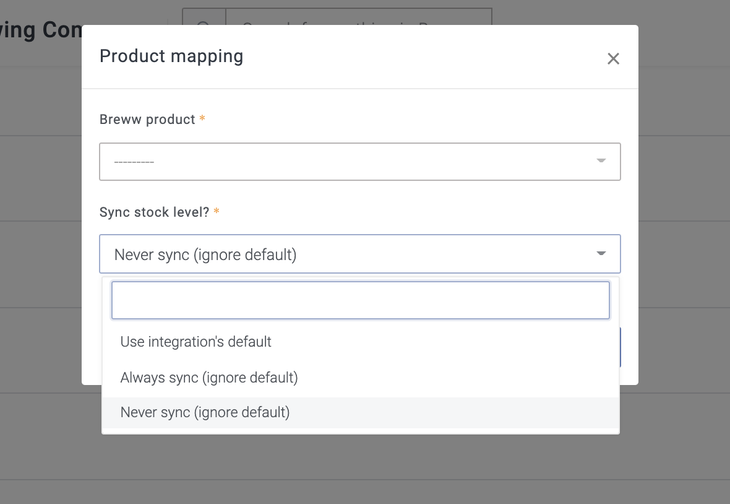Click the "Sync stock level?" label
The image size is (730, 504).
tap(154, 212)
